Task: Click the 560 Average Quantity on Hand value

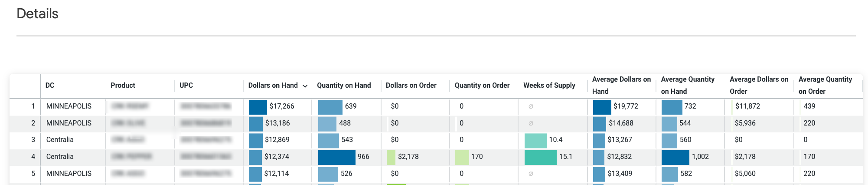Action: pos(685,139)
